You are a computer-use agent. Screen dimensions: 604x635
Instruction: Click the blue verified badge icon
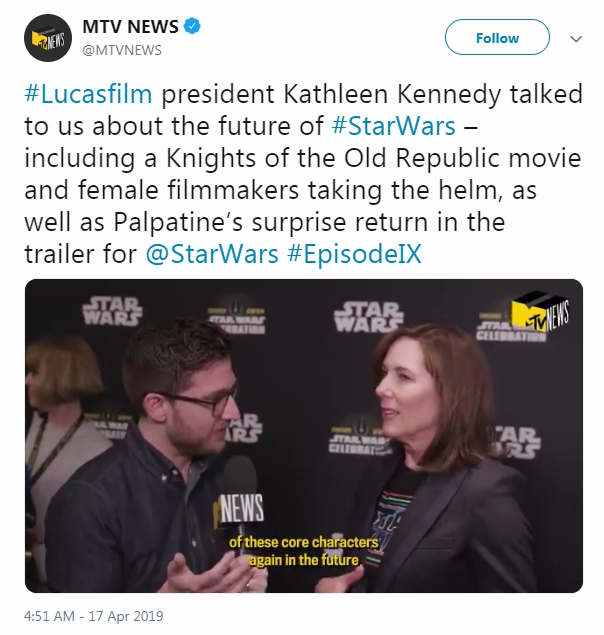192,27
